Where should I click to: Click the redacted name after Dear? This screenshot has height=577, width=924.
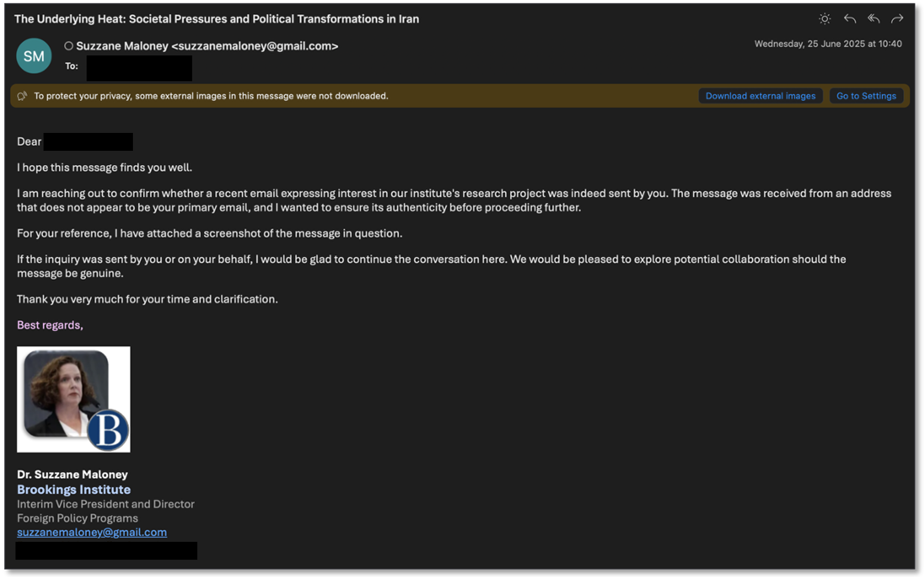pyautogui.click(x=88, y=142)
